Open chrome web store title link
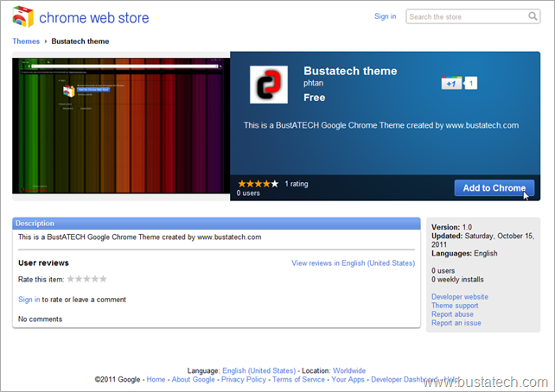This screenshot has width=555, height=392. point(94,17)
